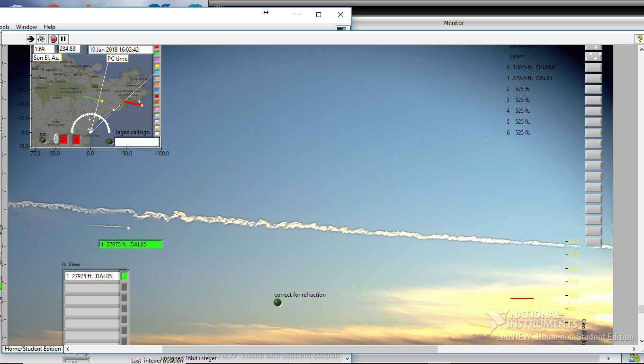
Task: Click the Run Continuously icon
Action: click(x=41, y=39)
